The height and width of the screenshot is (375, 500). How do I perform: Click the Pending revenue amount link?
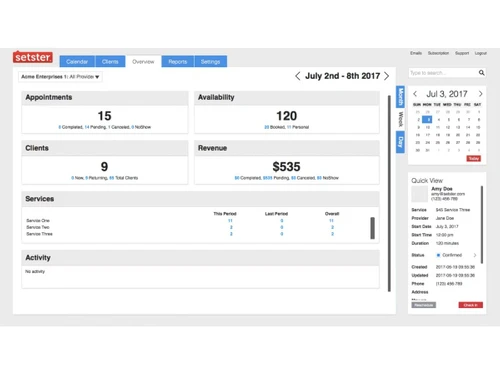click(x=267, y=178)
